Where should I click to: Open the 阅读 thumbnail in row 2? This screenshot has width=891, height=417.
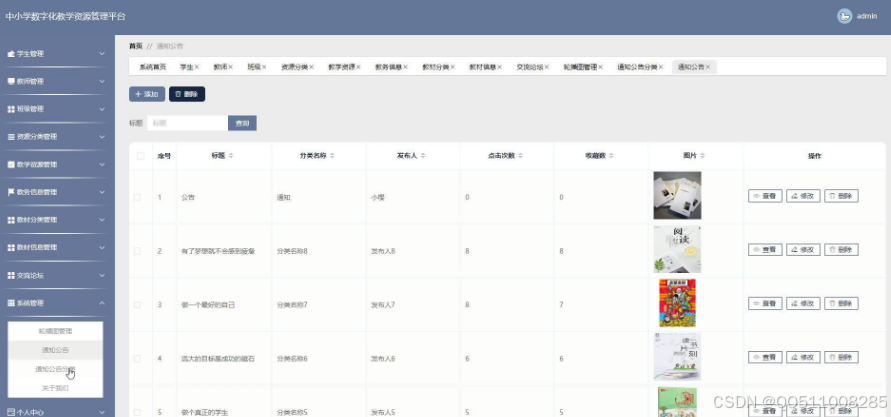[677, 249]
